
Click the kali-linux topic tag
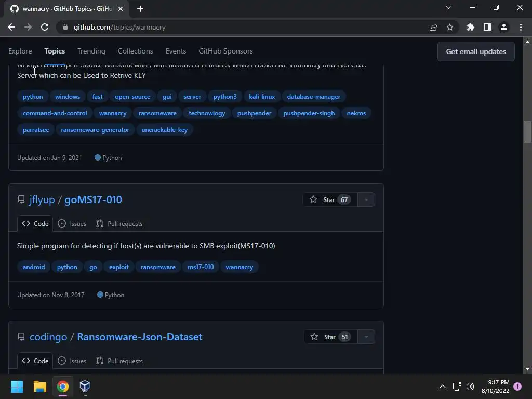click(x=262, y=96)
